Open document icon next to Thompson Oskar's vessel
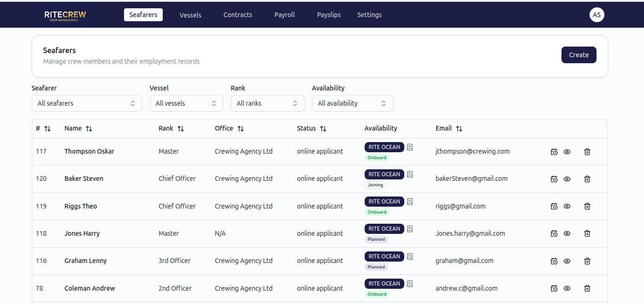 pyautogui.click(x=410, y=147)
